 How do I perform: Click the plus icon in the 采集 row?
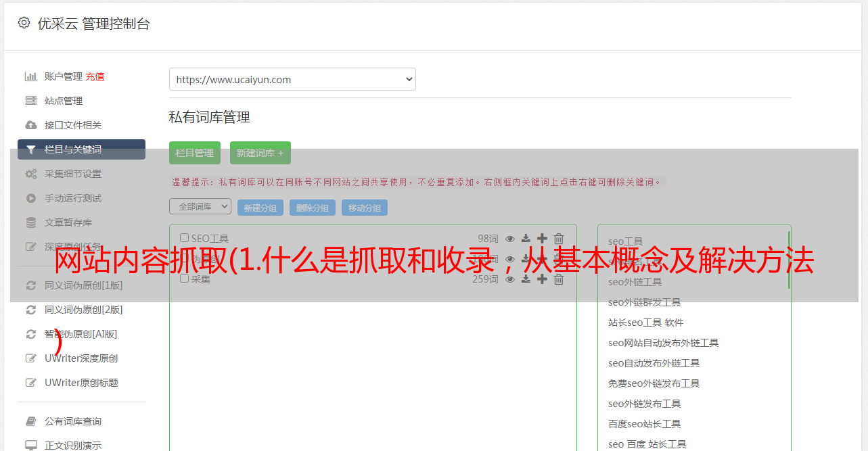point(542,279)
